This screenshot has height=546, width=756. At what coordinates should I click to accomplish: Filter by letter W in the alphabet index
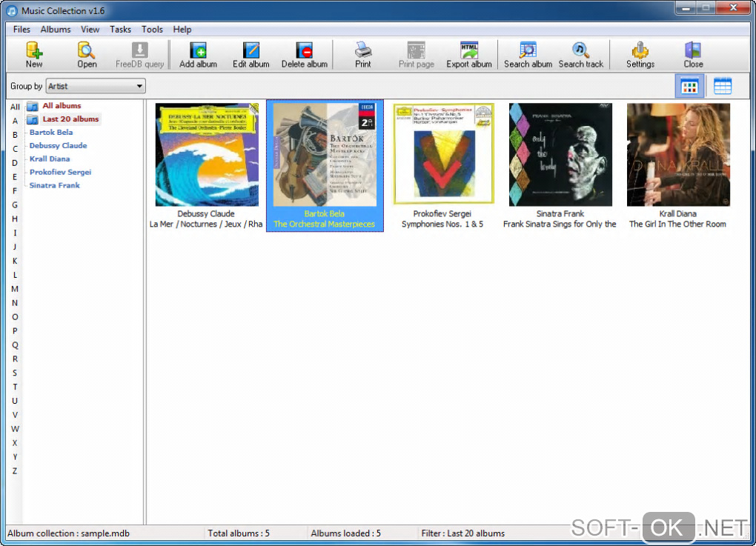point(15,428)
